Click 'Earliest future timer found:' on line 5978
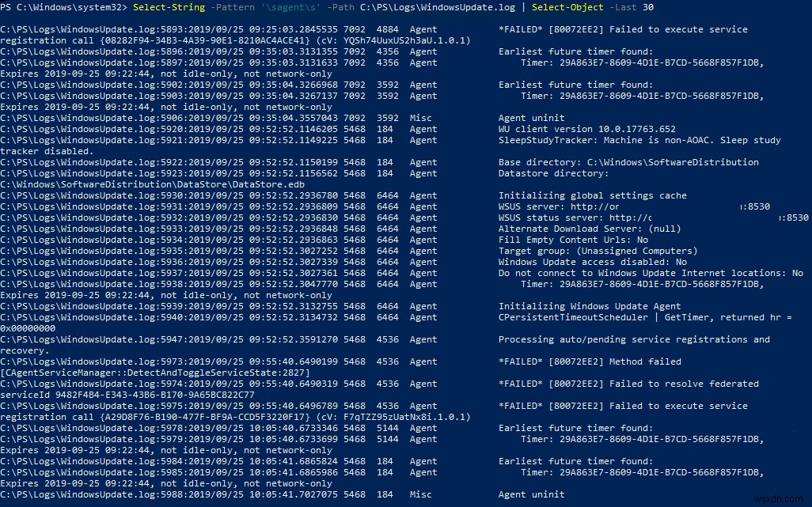 pos(575,429)
